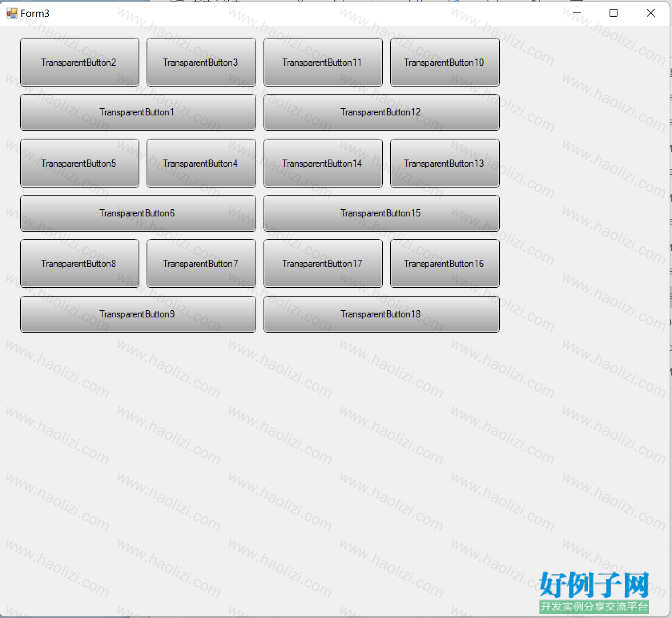The width and height of the screenshot is (672, 618).
Task: Activate the TransparentButton17 button
Action: (x=323, y=263)
